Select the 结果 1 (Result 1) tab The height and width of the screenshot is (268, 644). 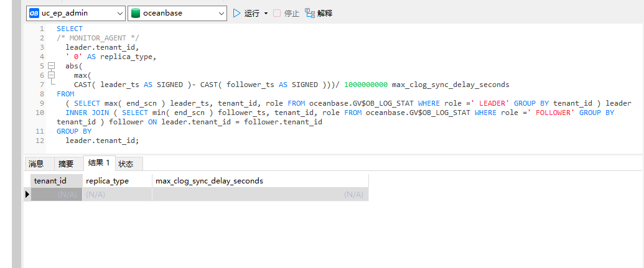98,163
